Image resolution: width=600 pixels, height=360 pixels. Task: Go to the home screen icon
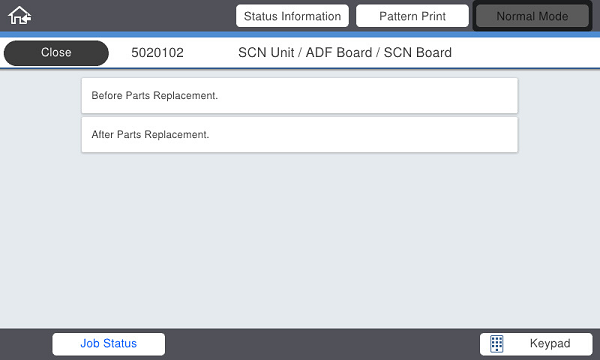20,16
